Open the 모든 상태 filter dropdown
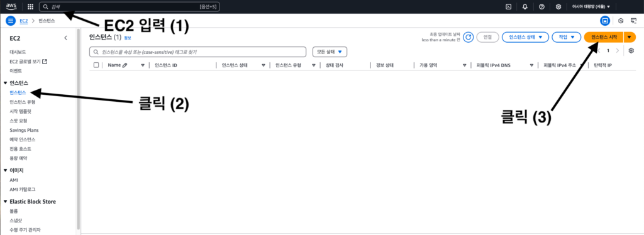The image size is (644, 235). pyautogui.click(x=330, y=52)
